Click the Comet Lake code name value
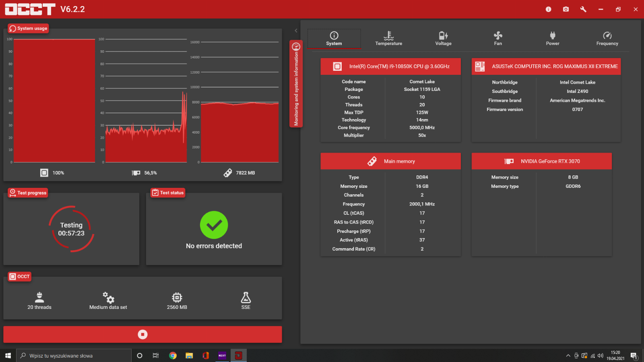644x362 pixels. 422,82
